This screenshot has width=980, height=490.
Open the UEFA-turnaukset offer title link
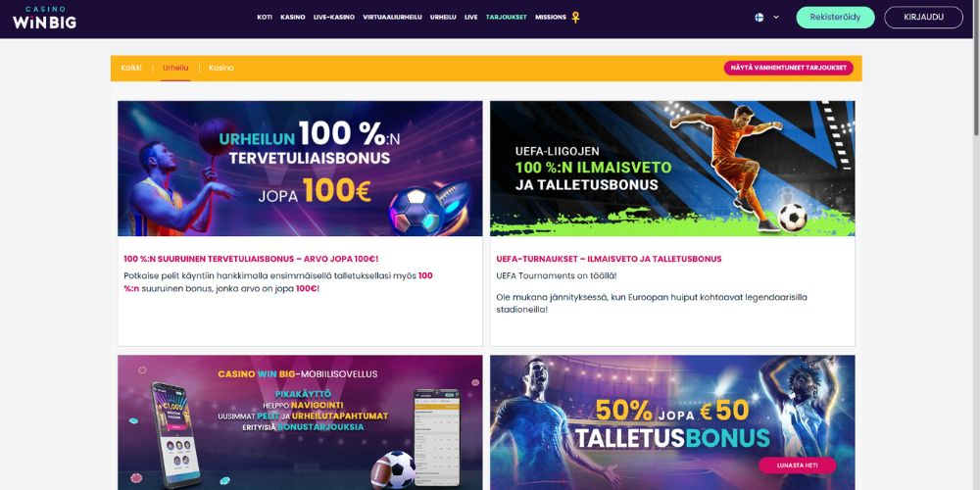click(609, 259)
